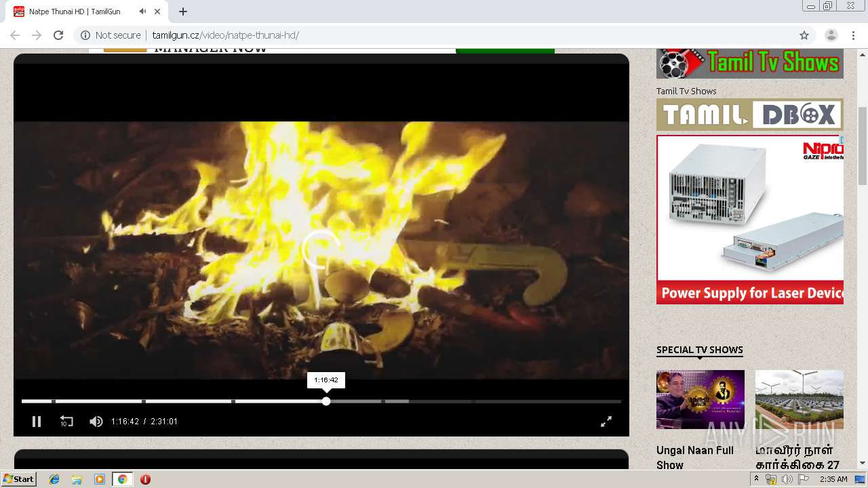Open Tamil Tv Shows banner
This screenshot has height=488, width=868.
point(750,64)
